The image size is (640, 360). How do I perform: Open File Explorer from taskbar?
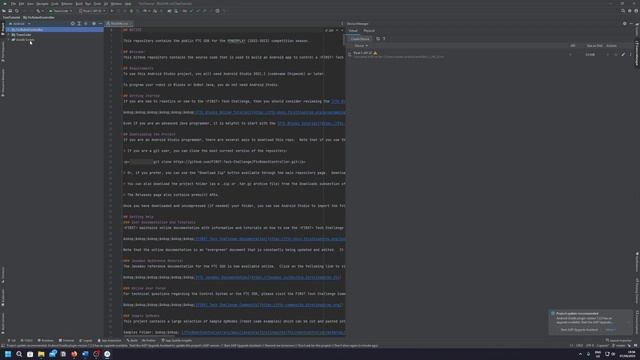pos(41,354)
